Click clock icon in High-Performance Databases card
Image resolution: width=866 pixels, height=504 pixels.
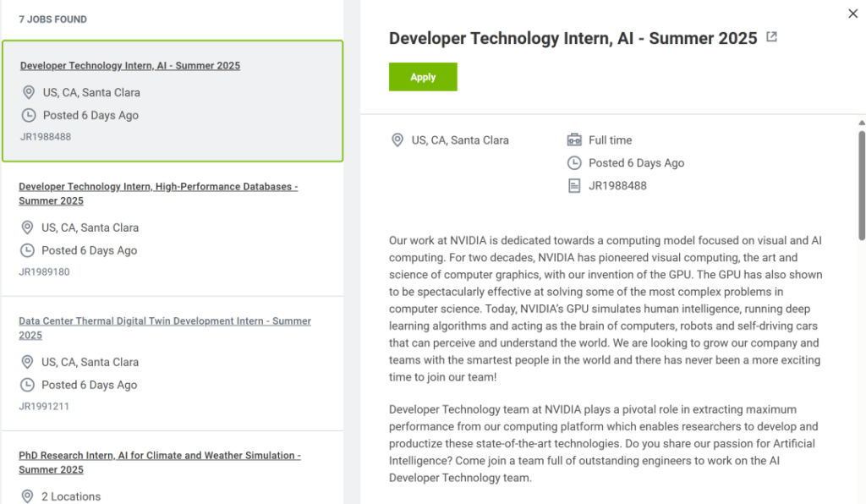pos(27,250)
